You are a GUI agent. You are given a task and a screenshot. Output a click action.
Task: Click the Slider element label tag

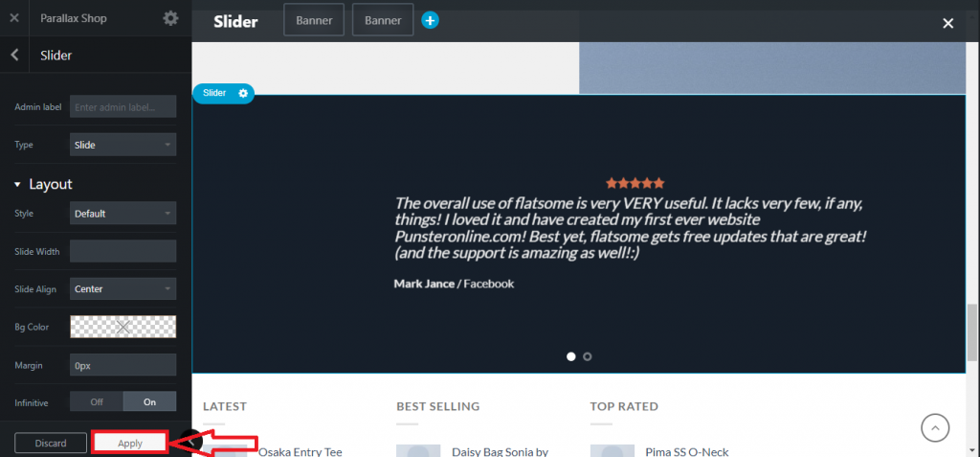(x=214, y=93)
